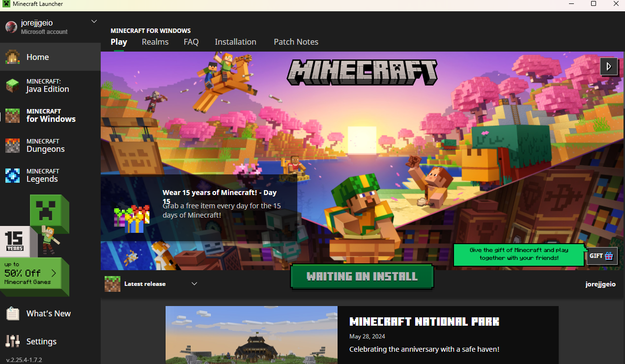The image size is (625, 364).
Task: Maximize the Minecraft Launcher window
Action: click(x=594, y=4)
